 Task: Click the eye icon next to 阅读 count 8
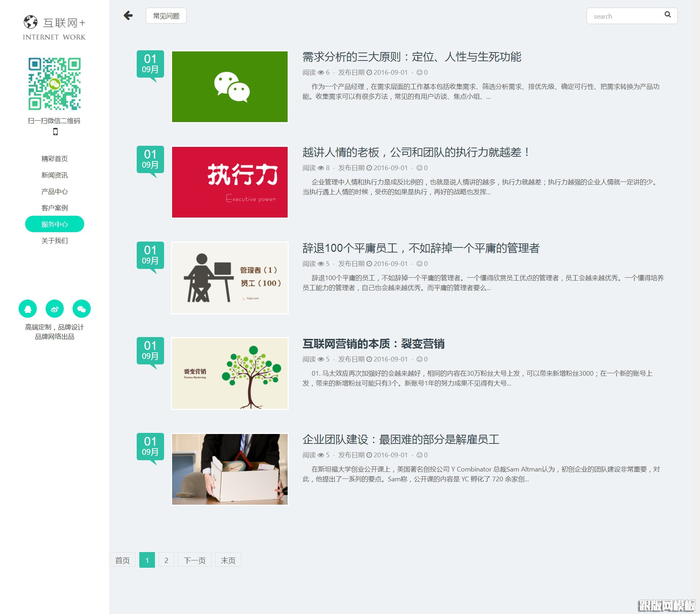[321, 168]
